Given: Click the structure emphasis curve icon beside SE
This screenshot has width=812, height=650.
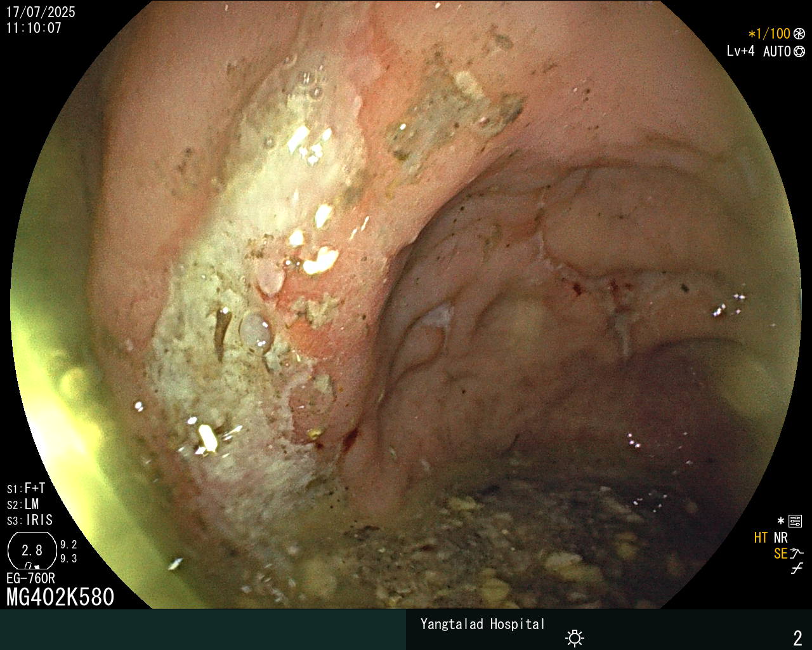Looking at the screenshot, I should [797, 554].
